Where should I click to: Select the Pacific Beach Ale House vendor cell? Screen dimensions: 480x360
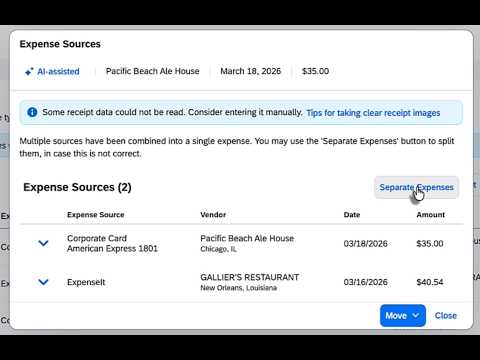click(247, 238)
